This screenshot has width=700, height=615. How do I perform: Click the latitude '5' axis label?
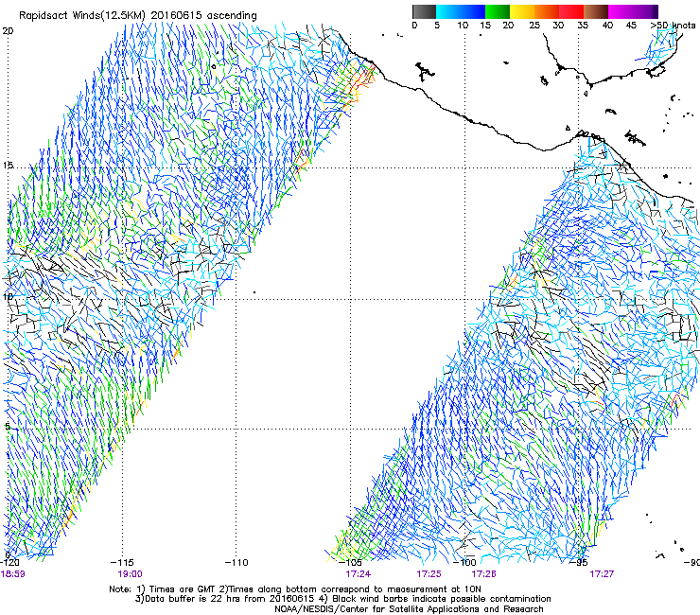point(8,426)
